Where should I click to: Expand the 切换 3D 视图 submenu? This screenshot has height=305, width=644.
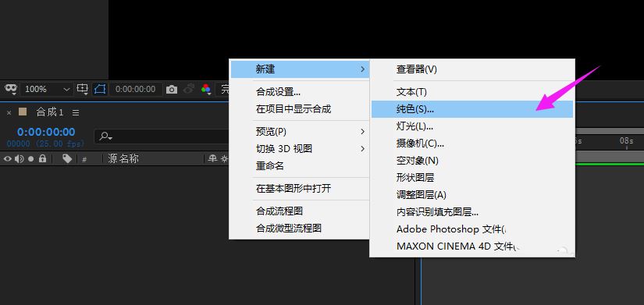pyautogui.click(x=300, y=149)
